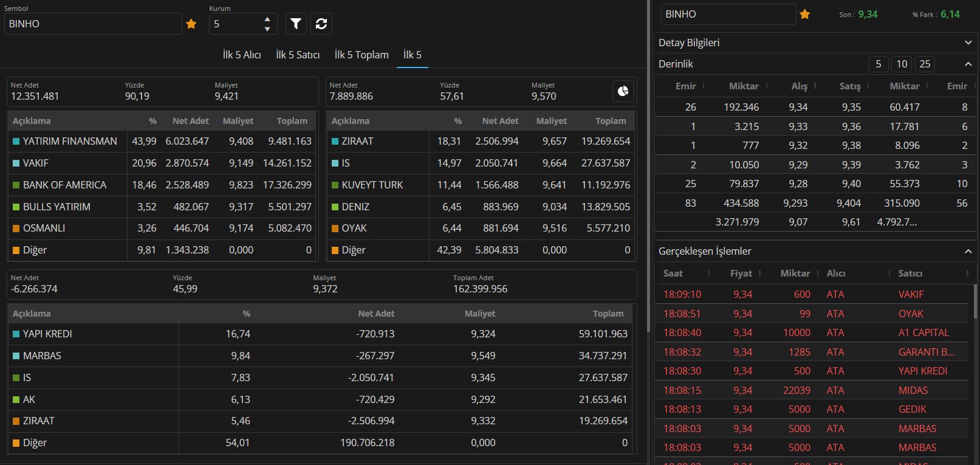Toggle favorite star in right BINHO panel
980x465 pixels.
click(805, 15)
